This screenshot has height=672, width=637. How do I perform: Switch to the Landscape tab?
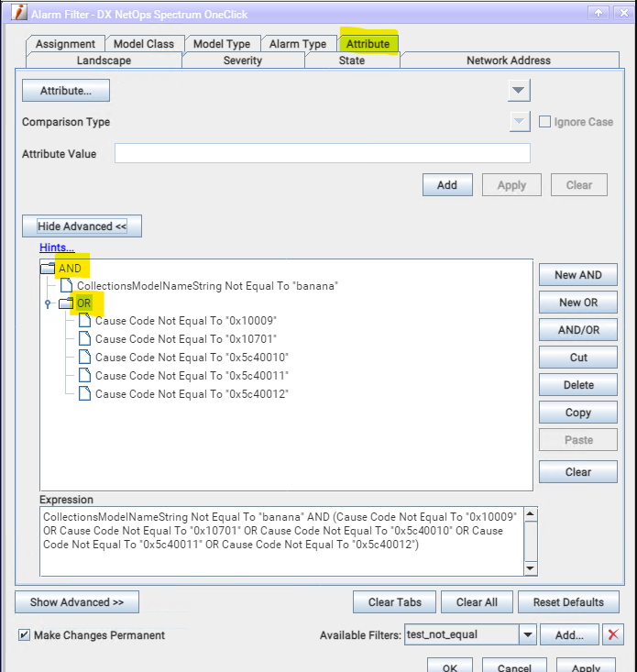pos(104,61)
